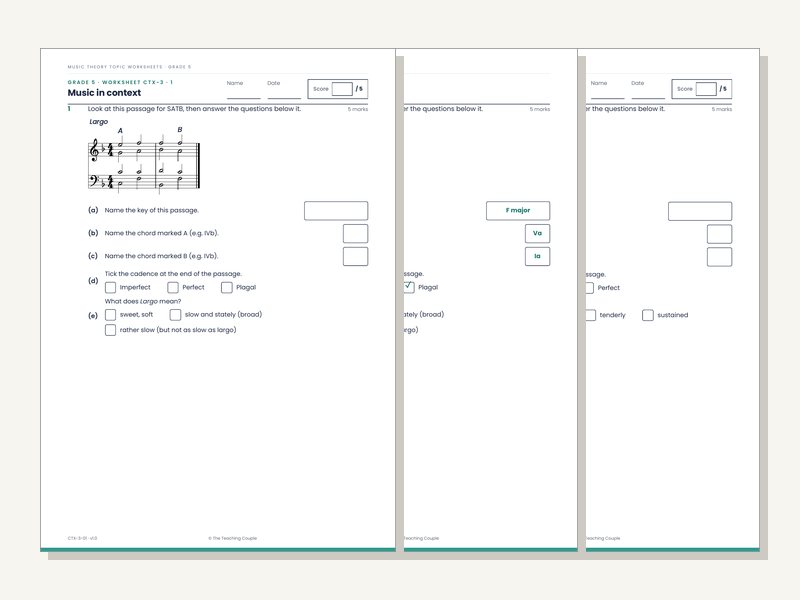Tick the Perfect cadence checkbox on front page

pos(173,288)
